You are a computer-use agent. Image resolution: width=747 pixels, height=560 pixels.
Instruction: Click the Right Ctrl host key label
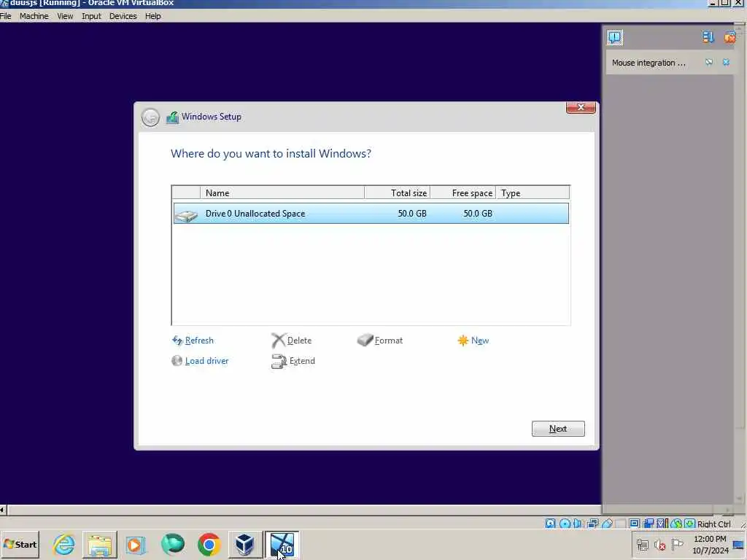(713, 524)
